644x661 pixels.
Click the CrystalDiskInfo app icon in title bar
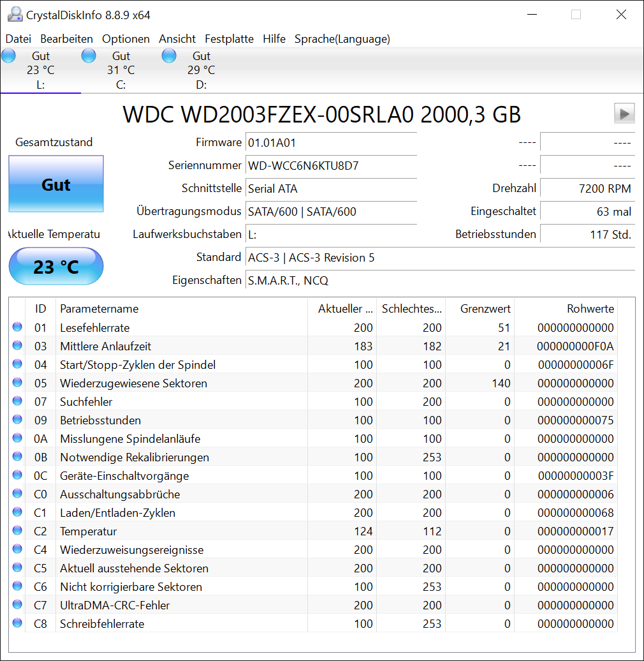click(15, 15)
